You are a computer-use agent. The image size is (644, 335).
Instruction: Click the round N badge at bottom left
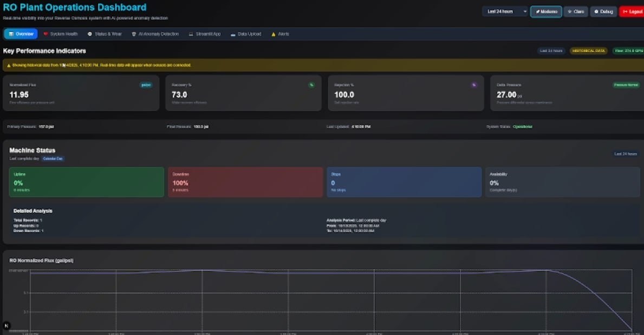6,326
